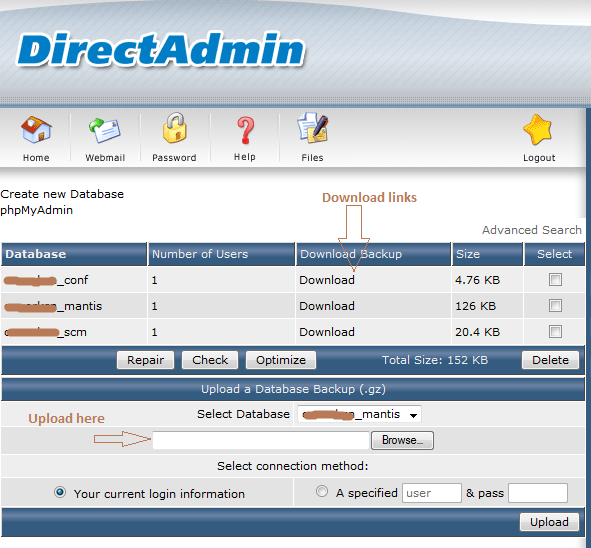
Task: Tick the checkbox for the _mantis database
Action: (x=555, y=306)
